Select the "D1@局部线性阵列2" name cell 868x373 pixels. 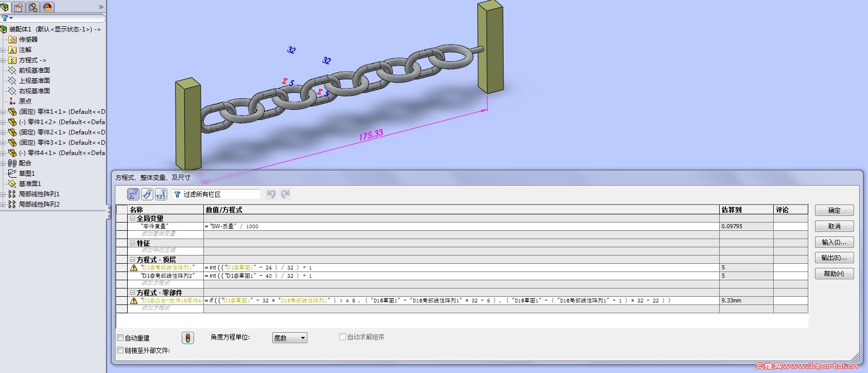[x=166, y=276]
